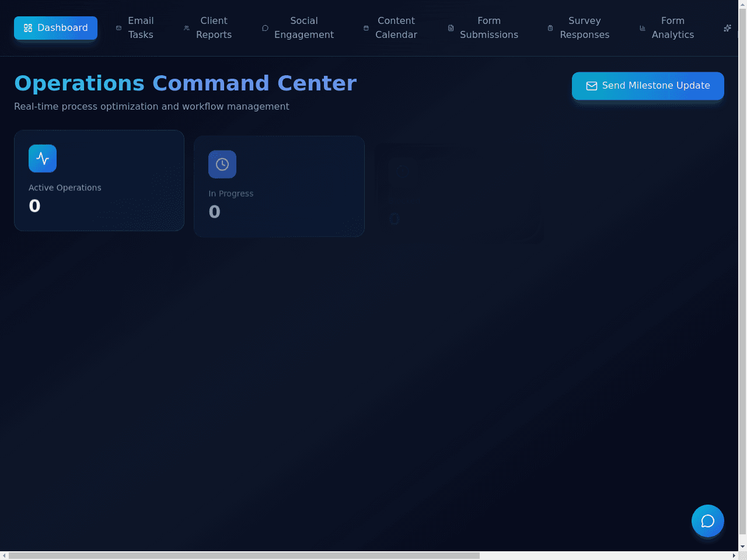The height and width of the screenshot is (560, 747).
Task: Click the envelope icon on Send Milestone Update
Action: [x=592, y=86]
